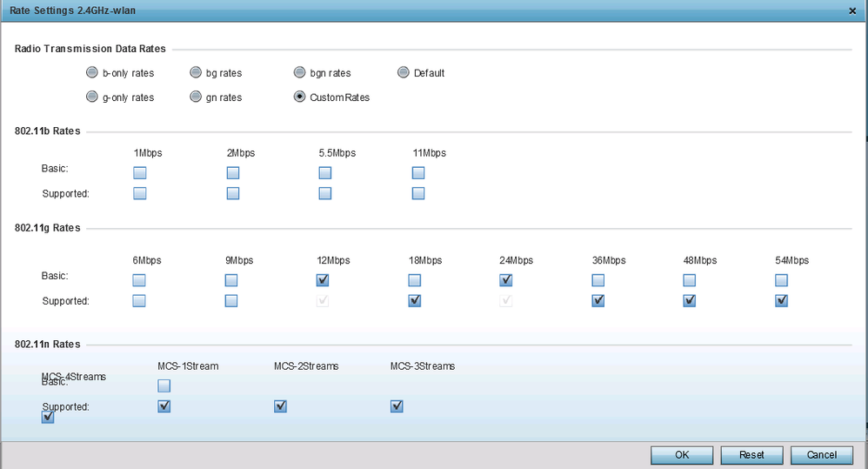Choose the bgn rates radio option

coord(300,73)
